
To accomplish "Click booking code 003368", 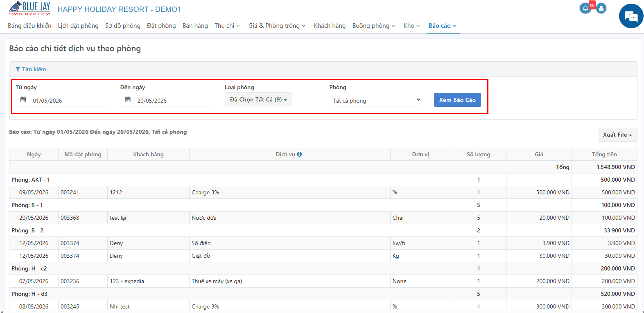I will (70, 218).
